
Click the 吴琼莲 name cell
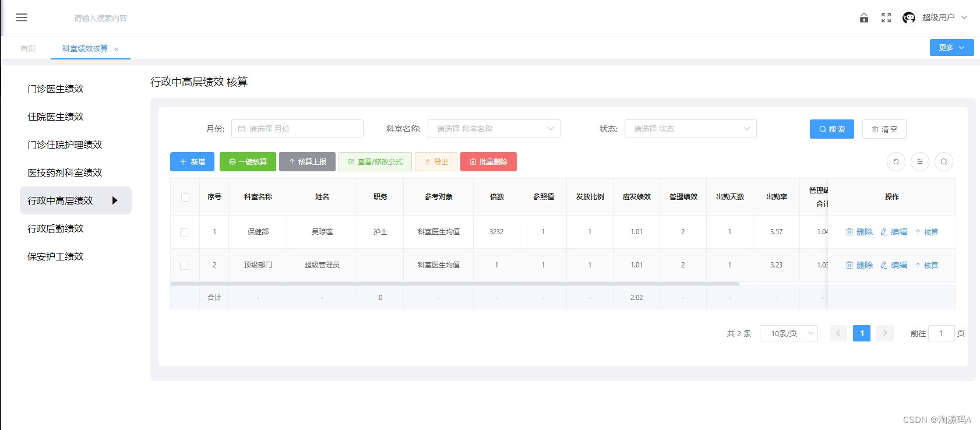[x=322, y=232]
